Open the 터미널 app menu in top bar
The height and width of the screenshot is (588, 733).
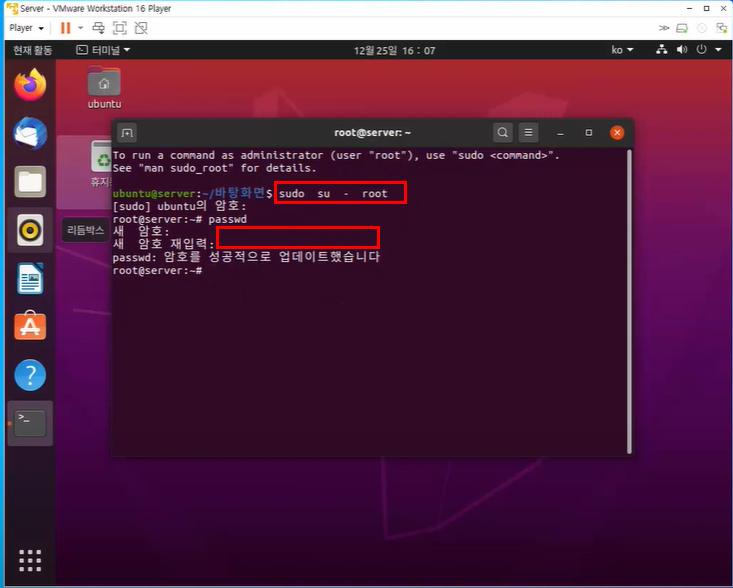(103, 50)
